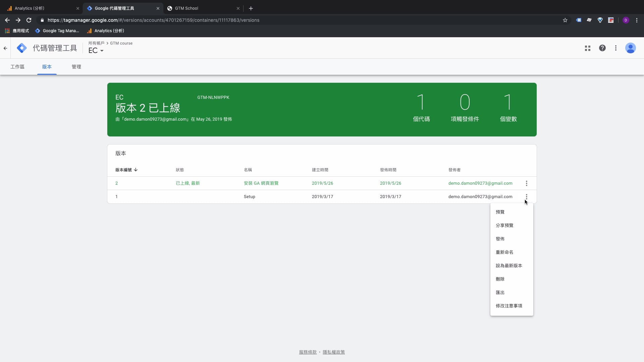Switch to the 管理 tab

76,67
